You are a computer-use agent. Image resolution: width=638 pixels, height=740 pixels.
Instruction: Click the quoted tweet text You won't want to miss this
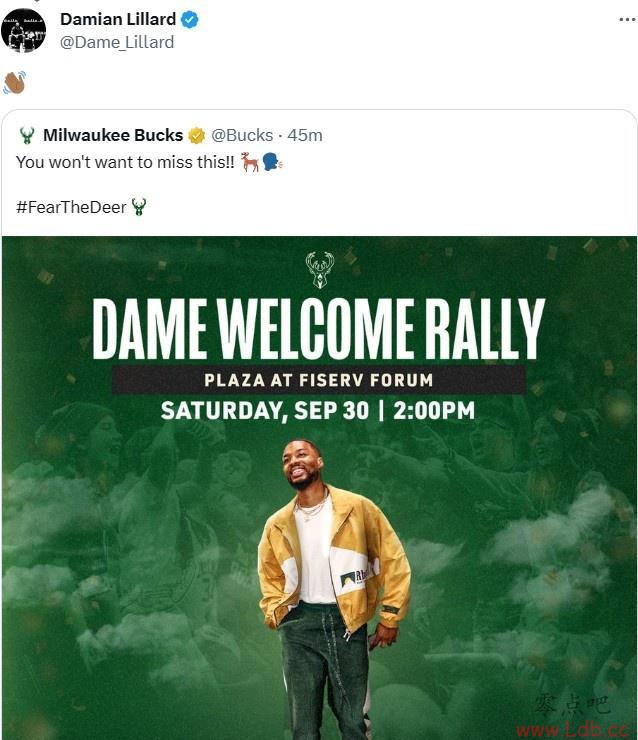pyautogui.click(x=125, y=162)
